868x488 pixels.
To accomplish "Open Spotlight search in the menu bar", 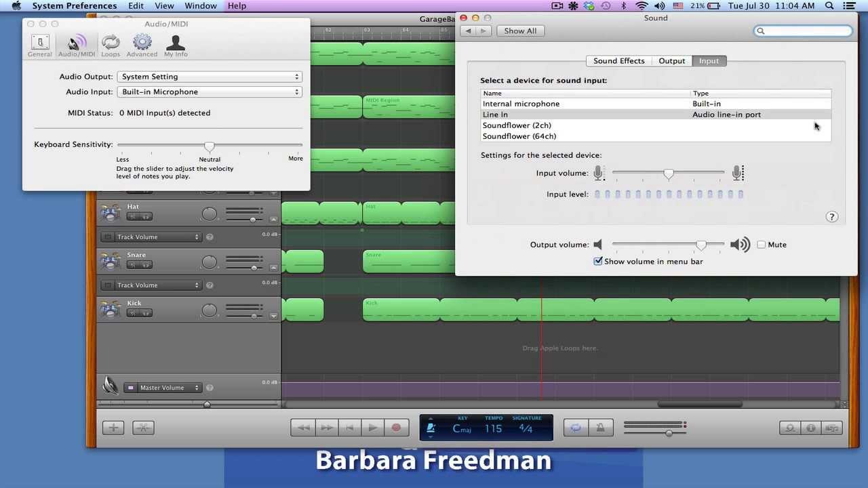I will pyautogui.click(x=829, y=5).
